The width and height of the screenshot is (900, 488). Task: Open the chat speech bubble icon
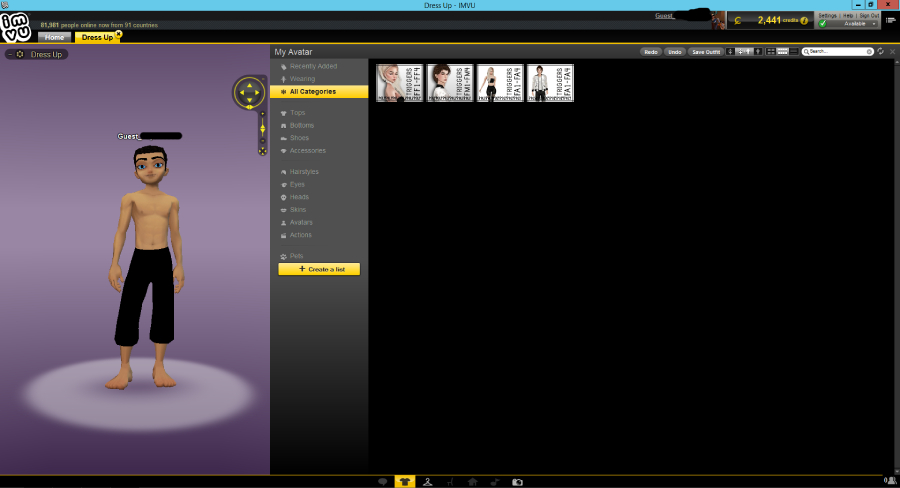click(383, 482)
